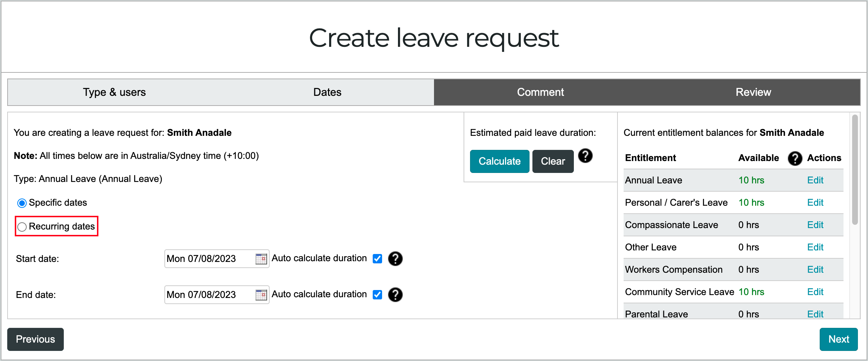Go to the Review tab
Image resolution: width=868 pixels, height=361 pixels.
[753, 92]
